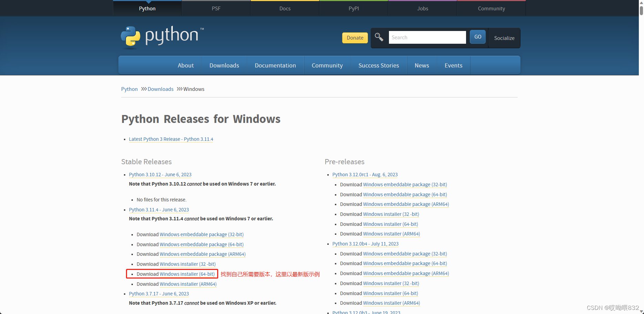
Task: Download 3.12.0b4 Windows installer (ARM64)
Action: click(392, 303)
